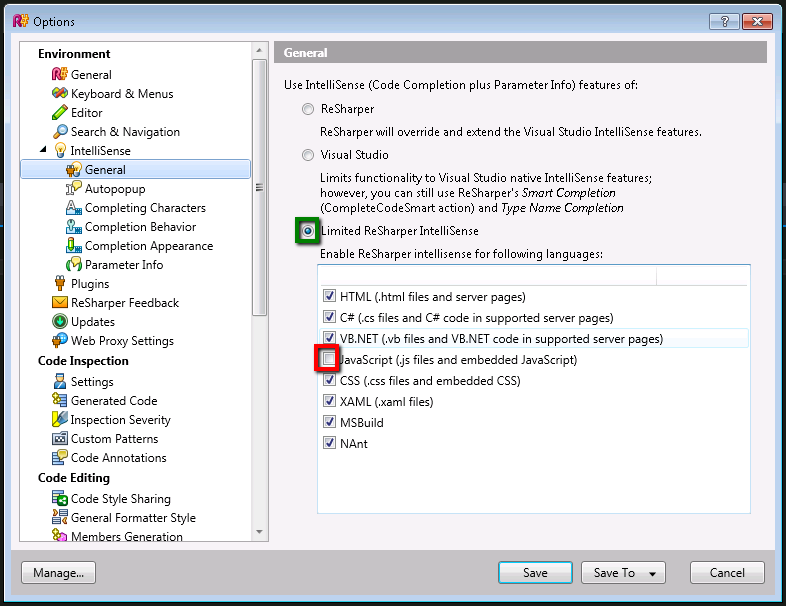
Task: Click the Custom Patterns icon
Action: click(59, 438)
